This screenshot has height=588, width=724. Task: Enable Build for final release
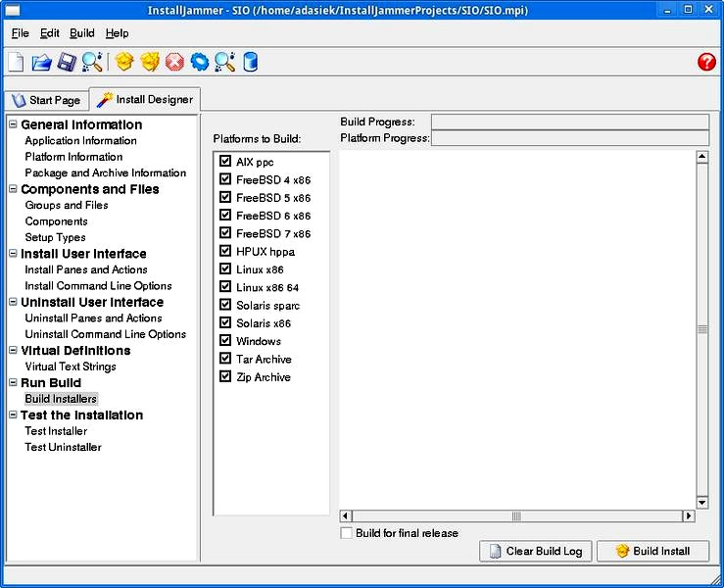coord(346,533)
